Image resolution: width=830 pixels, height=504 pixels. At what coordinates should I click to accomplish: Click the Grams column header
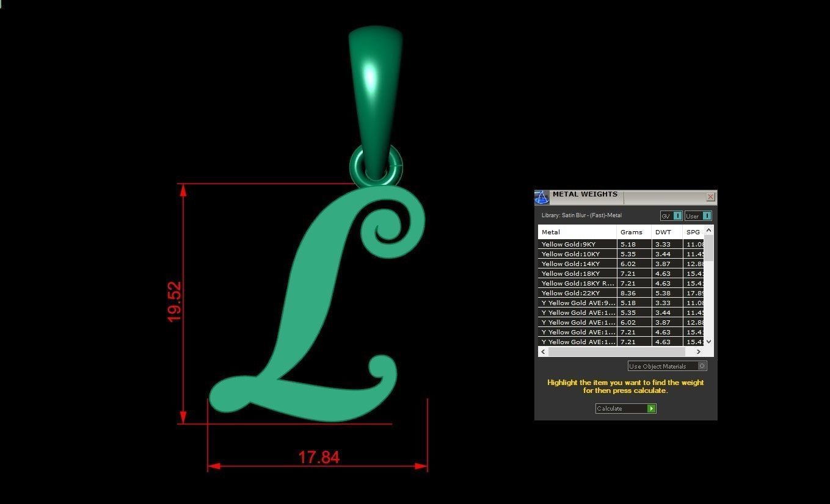coord(634,232)
